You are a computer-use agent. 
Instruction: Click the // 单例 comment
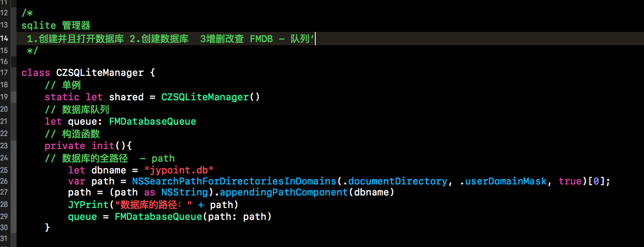[63, 85]
